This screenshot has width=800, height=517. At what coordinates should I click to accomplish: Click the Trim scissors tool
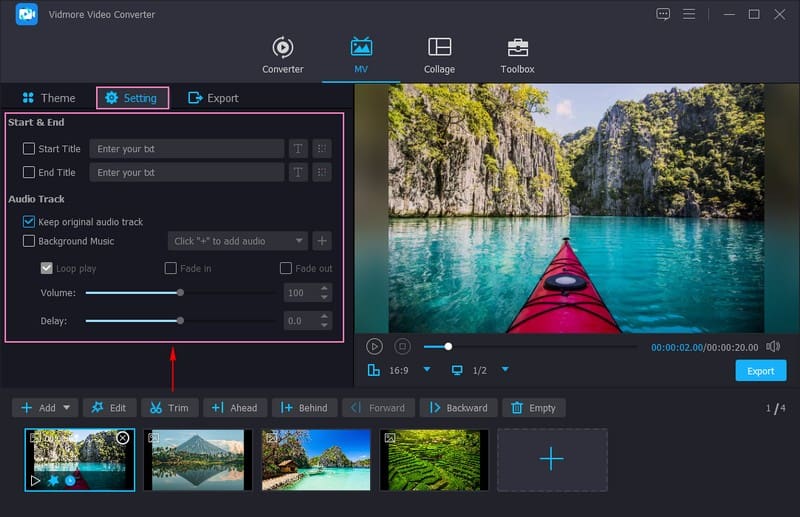tap(167, 408)
